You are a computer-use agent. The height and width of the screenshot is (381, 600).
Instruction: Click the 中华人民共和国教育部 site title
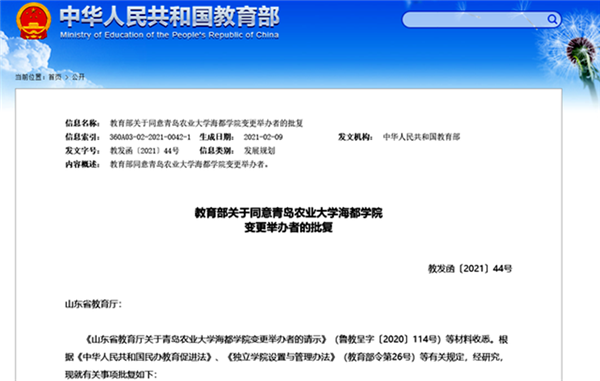[x=169, y=17]
